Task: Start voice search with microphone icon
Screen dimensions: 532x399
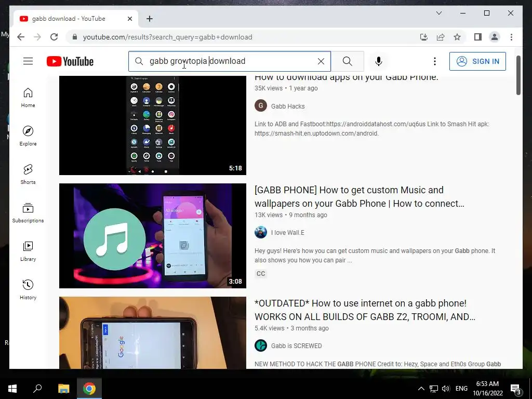Action: [379, 61]
